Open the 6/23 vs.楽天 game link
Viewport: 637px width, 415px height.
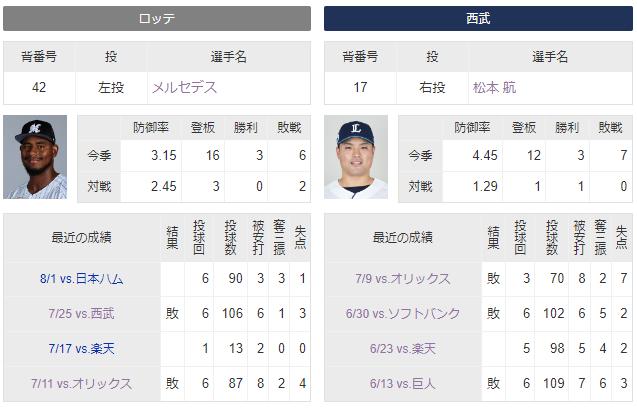403,348
